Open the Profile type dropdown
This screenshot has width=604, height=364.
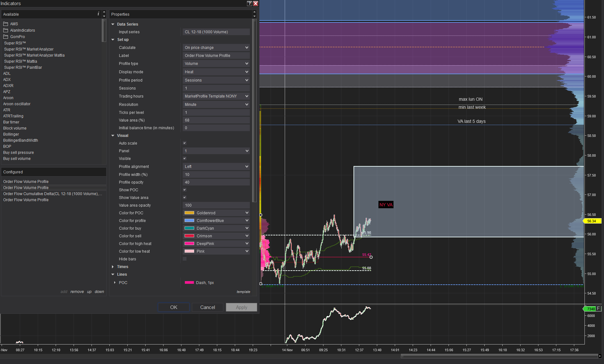(x=216, y=64)
